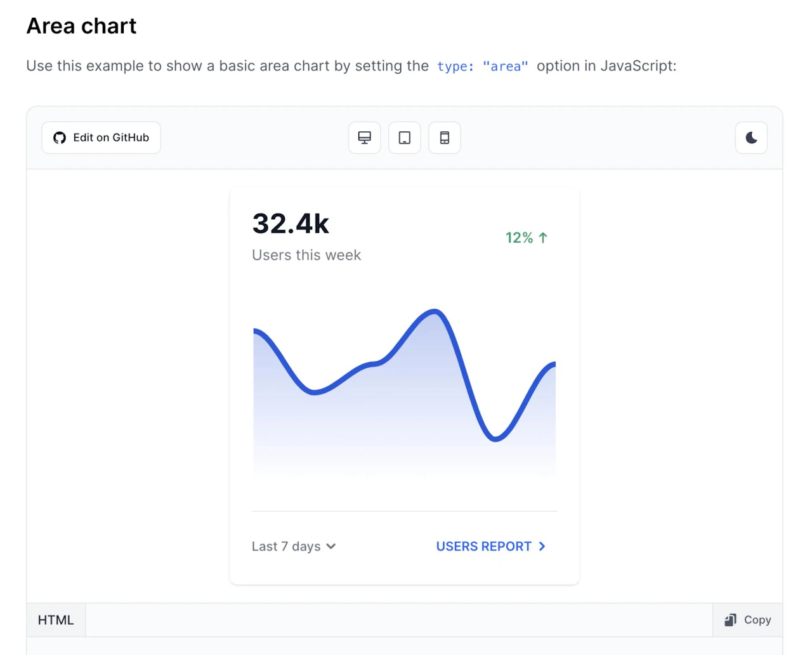Select the HTML code tab
The image size is (812, 655).
coord(56,620)
